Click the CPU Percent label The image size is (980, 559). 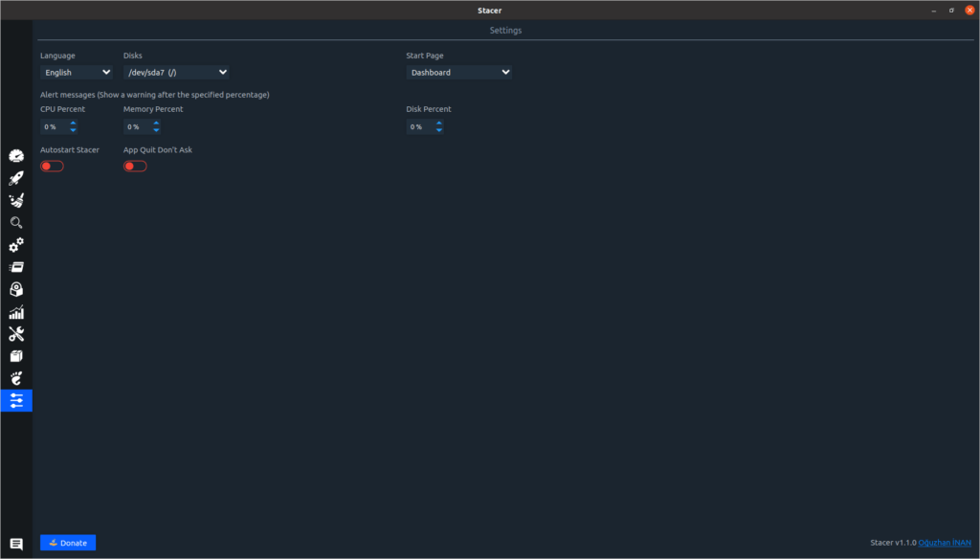pyautogui.click(x=62, y=109)
